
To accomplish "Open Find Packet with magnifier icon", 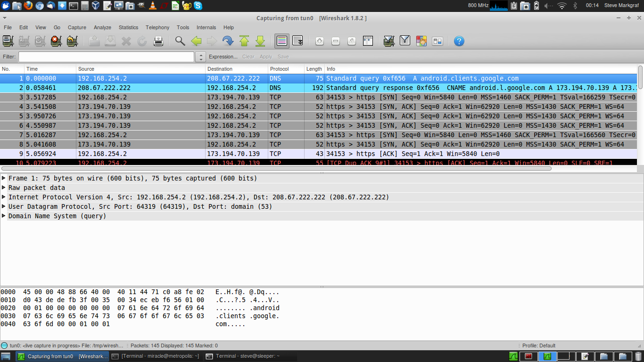I will point(180,41).
